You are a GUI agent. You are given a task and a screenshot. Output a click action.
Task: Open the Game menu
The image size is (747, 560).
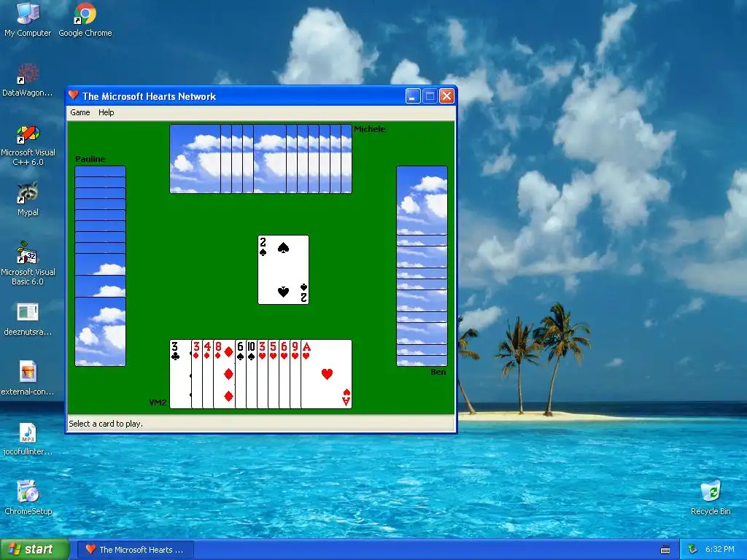pos(80,112)
